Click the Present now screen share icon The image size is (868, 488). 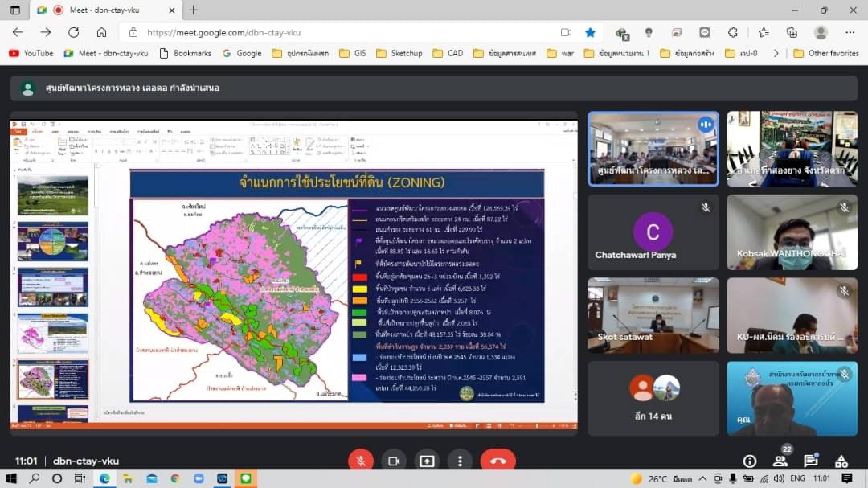coord(427,461)
